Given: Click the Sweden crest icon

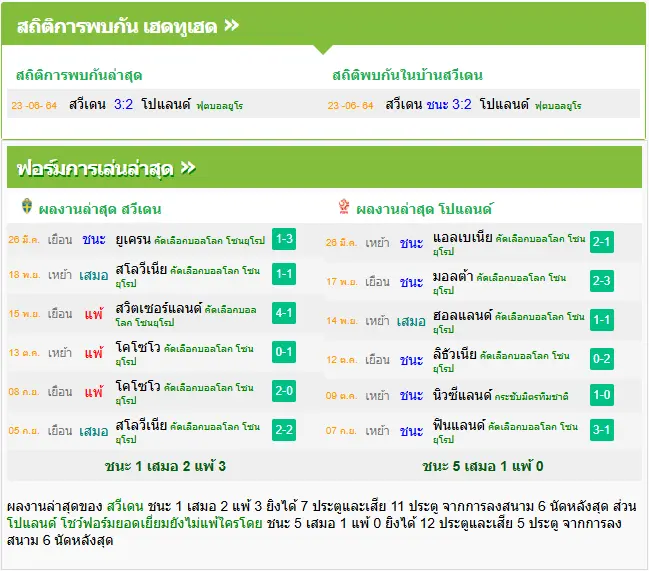Looking at the screenshot, I should coord(27,206).
